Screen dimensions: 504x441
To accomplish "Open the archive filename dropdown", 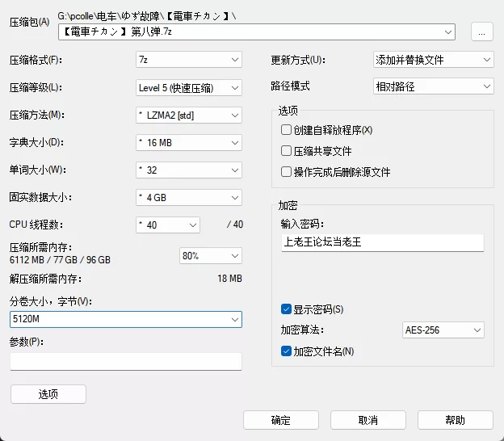I will (x=449, y=31).
